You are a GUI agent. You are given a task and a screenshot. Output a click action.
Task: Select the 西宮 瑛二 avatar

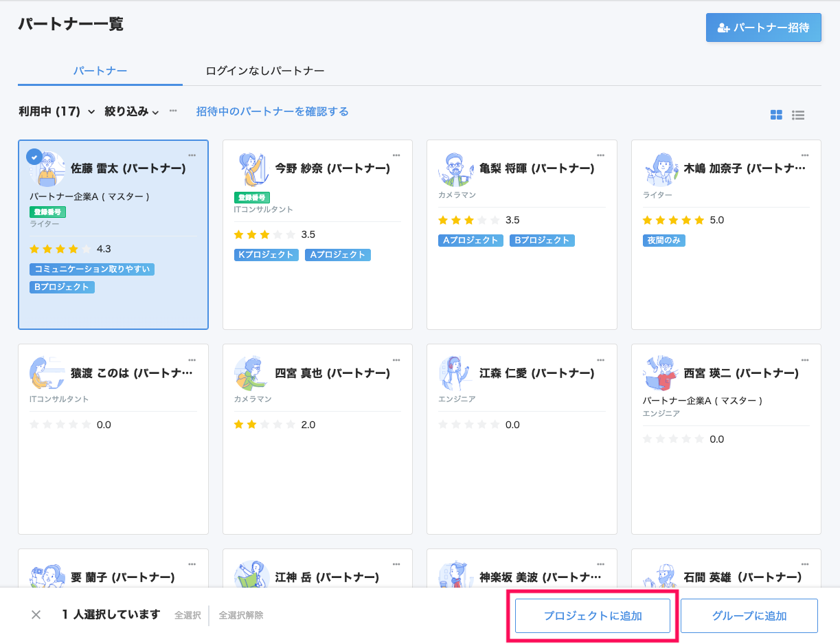point(660,373)
